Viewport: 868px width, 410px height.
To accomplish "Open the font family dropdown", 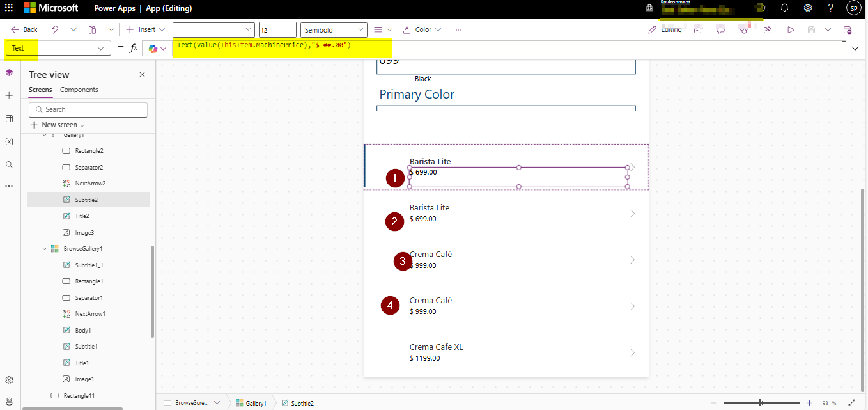I will coord(213,29).
